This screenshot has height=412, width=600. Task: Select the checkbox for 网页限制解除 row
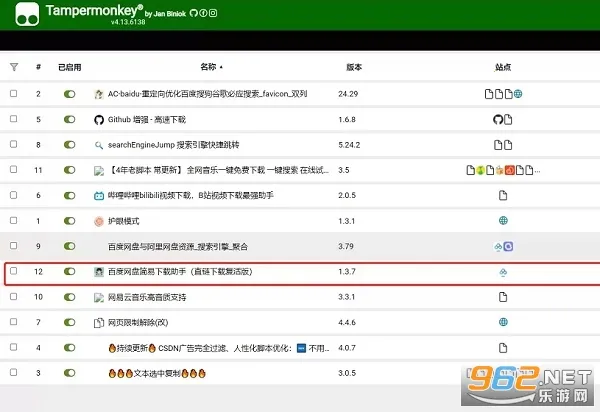[x=14, y=322]
